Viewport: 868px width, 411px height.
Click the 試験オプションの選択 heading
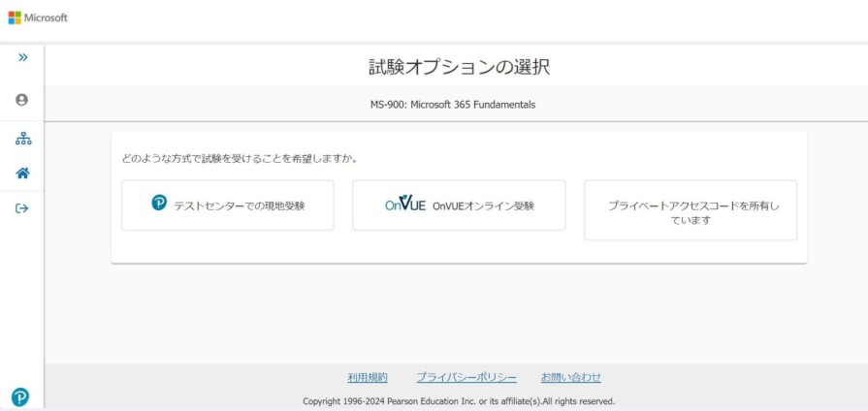460,68
